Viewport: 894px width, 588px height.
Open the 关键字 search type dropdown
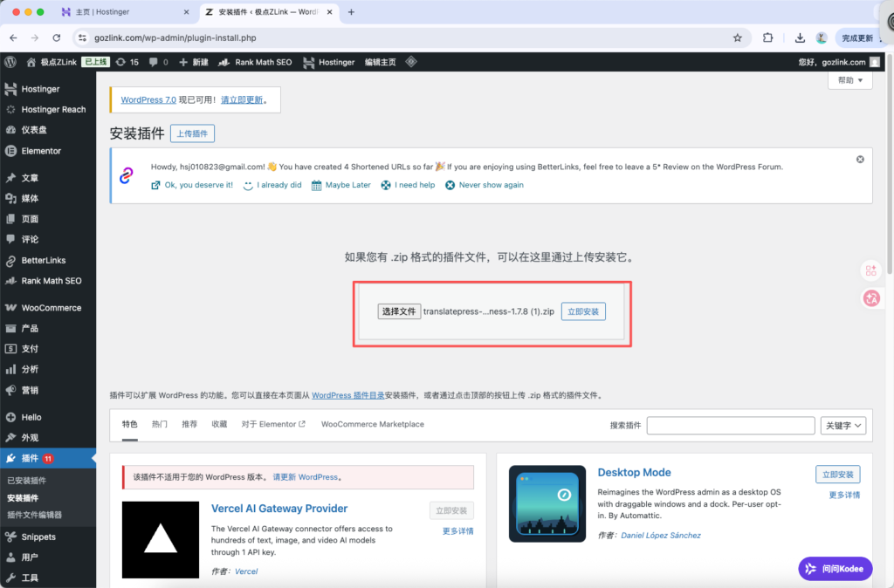point(843,426)
